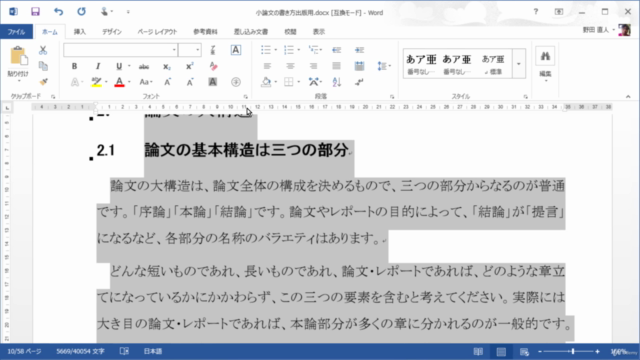Justify the paragraph text
Image resolution: width=640 pixels, height=360 pixels.
pos(336,66)
